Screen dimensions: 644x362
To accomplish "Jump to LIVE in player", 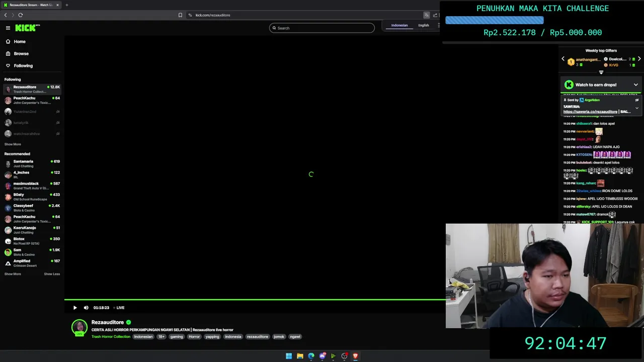I will coord(119,308).
